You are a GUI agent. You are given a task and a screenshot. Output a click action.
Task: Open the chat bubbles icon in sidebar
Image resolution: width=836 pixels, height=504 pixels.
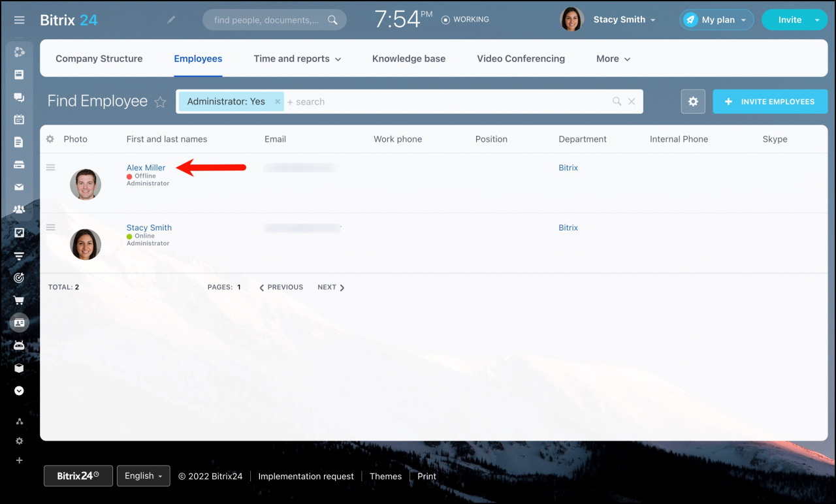[x=19, y=97]
